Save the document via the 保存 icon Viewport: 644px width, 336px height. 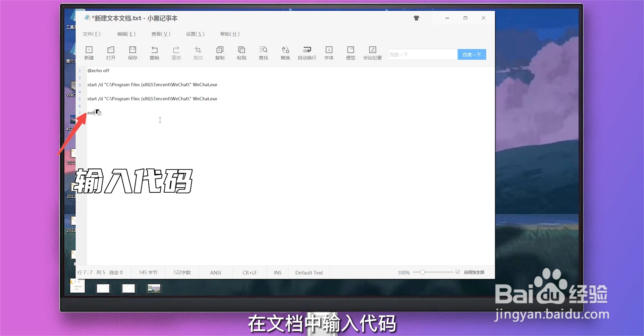(x=133, y=53)
